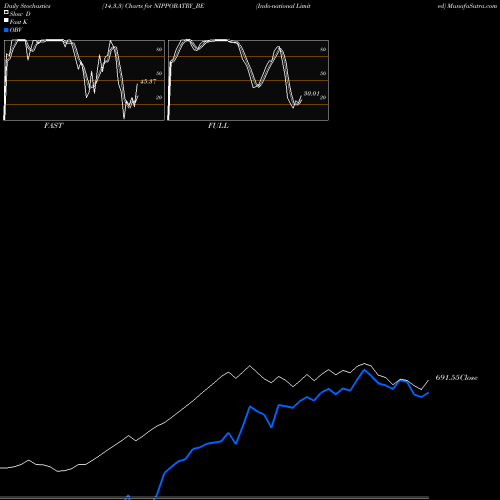Screen dimensions: 500x500
Task: Click the 80 axis label in the FAST chart
Action: click(x=159, y=49)
